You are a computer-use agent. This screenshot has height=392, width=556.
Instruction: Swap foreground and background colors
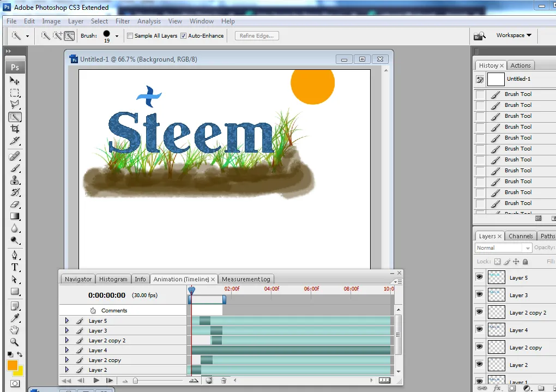(20, 354)
